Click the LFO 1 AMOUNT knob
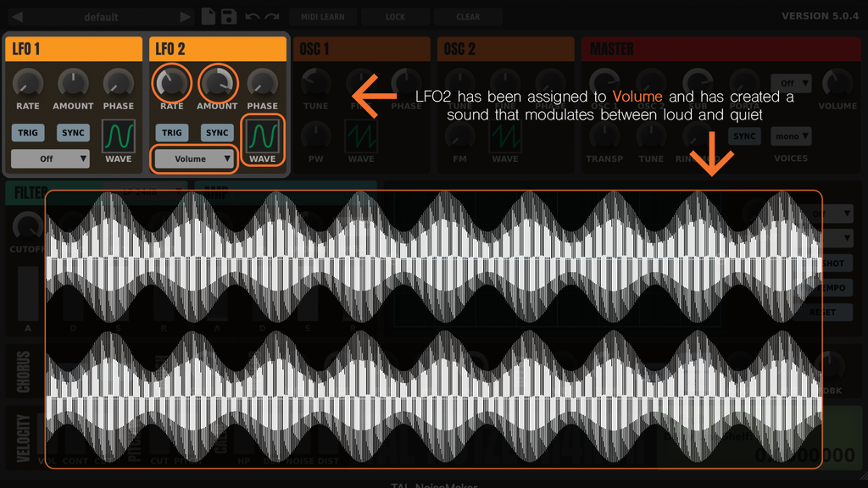 73,84
